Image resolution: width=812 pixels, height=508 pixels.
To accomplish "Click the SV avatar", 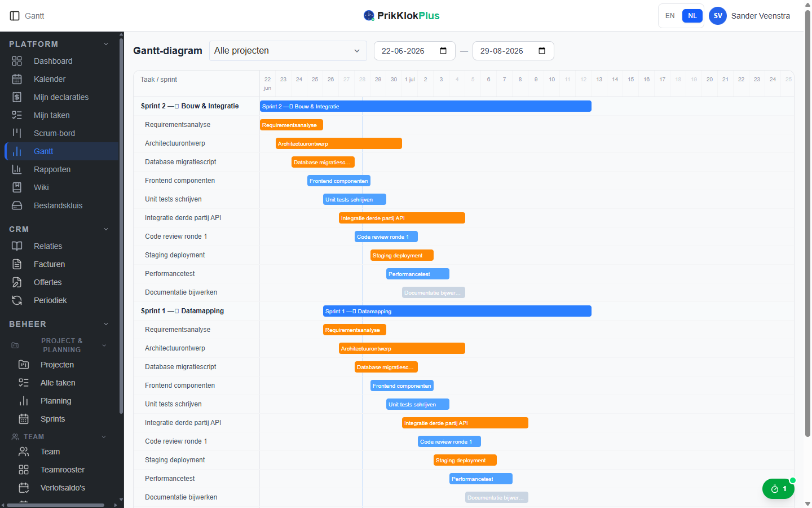I will point(718,16).
